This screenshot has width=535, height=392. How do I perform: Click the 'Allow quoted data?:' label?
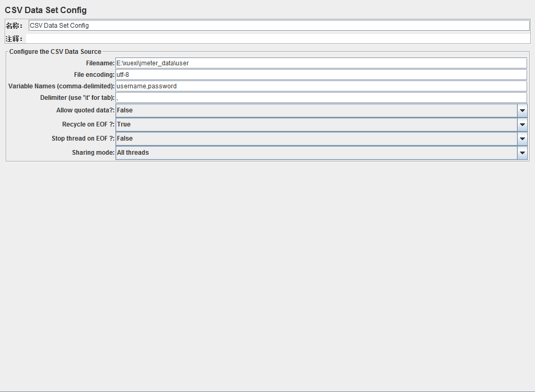pyautogui.click(x=85, y=110)
